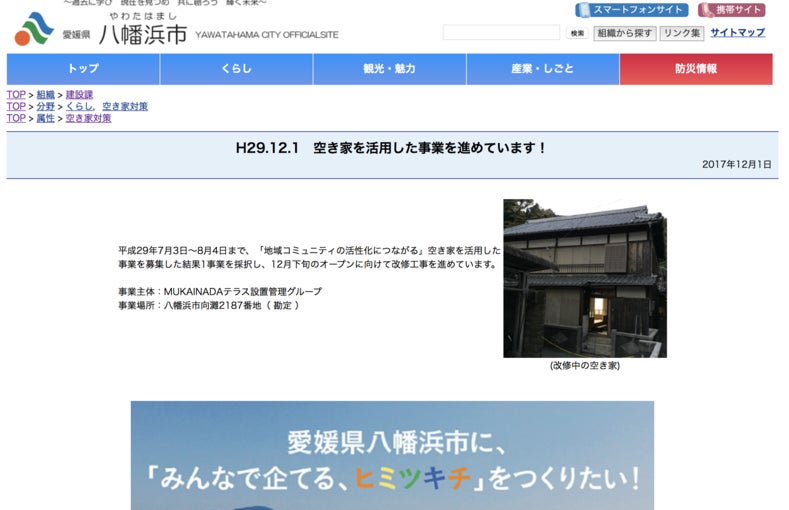Screen dimensions: 789x510
Task: Switch to the 産業・しごと tab
Action: pyautogui.click(x=542, y=69)
